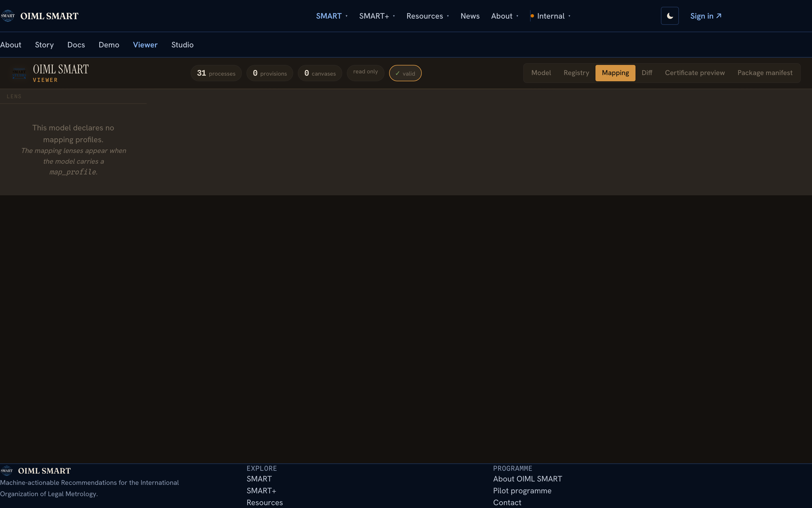Open the Studio tab
This screenshot has width=812, height=508.
click(182, 45)
